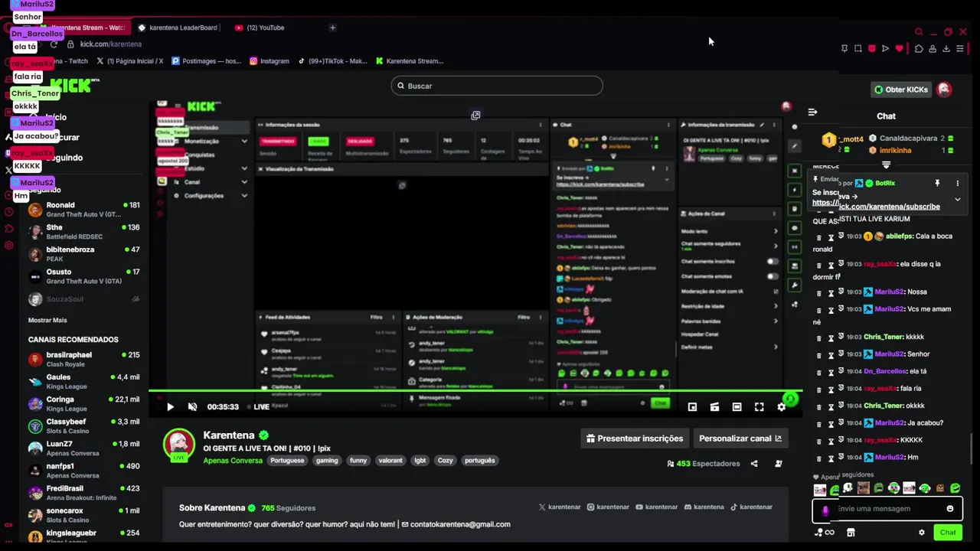Open the video player settings gear
This screenshot has height=551, width=980.
[781, 407]
